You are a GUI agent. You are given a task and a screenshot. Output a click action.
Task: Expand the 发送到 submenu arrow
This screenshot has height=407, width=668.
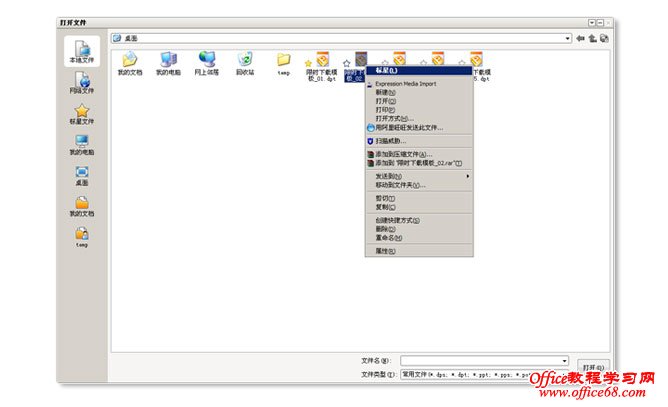tap(468, 176)
